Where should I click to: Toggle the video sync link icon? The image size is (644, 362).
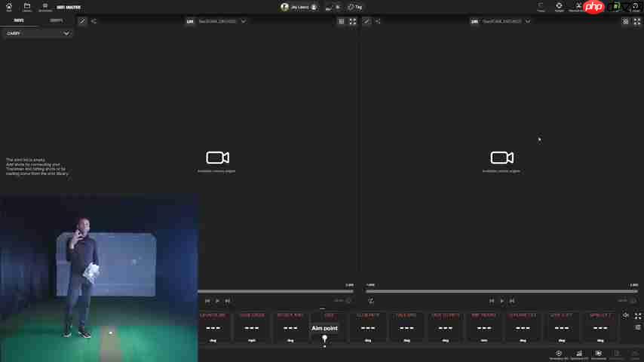pyautogui.click(x=371, y=301)
